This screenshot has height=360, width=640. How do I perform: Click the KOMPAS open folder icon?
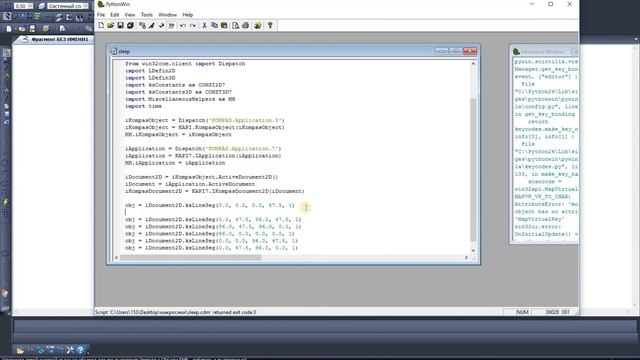[x=22, y=29]
